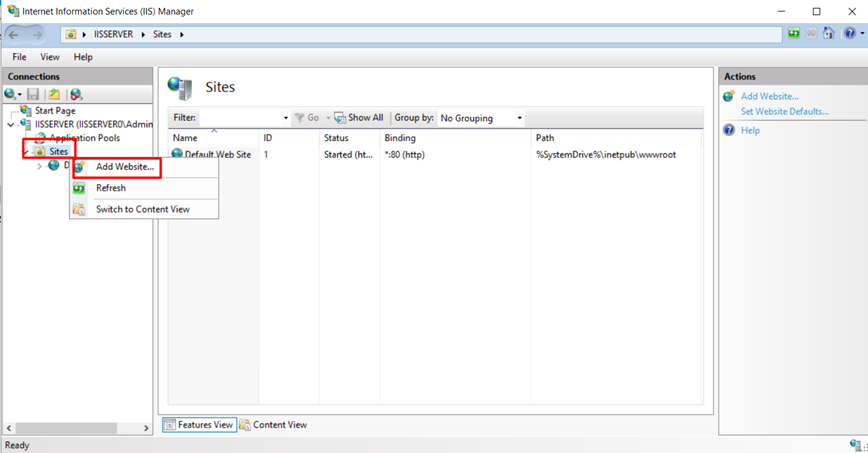Go forward with the navigation forward arrow
Screen dimensions: 868x453
pos(37,34)
